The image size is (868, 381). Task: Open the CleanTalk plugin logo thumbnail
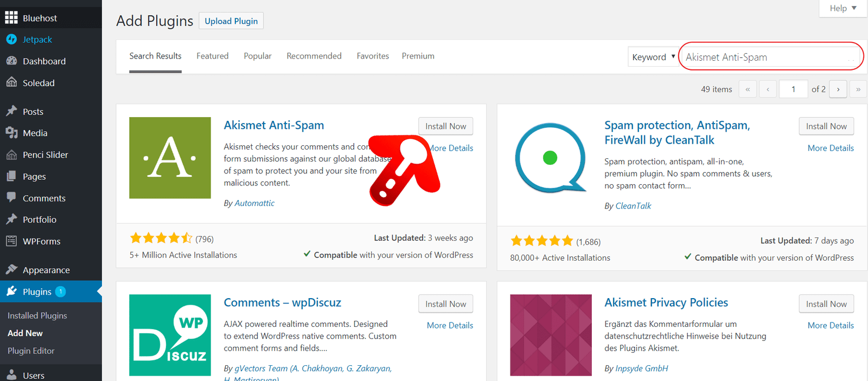(x=551, y=158)
